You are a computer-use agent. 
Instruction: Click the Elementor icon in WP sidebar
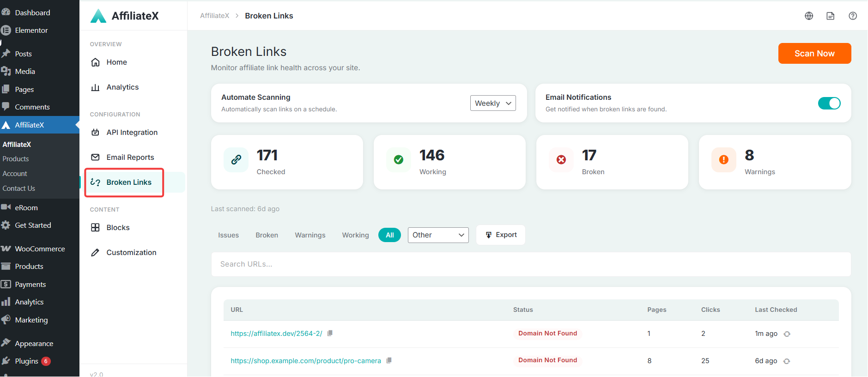[x=6, y=30]
